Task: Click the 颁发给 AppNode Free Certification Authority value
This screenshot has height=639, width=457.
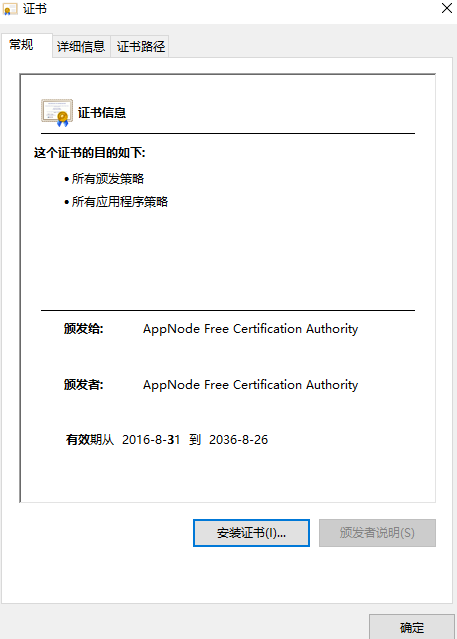Action: tap(250, 329)
